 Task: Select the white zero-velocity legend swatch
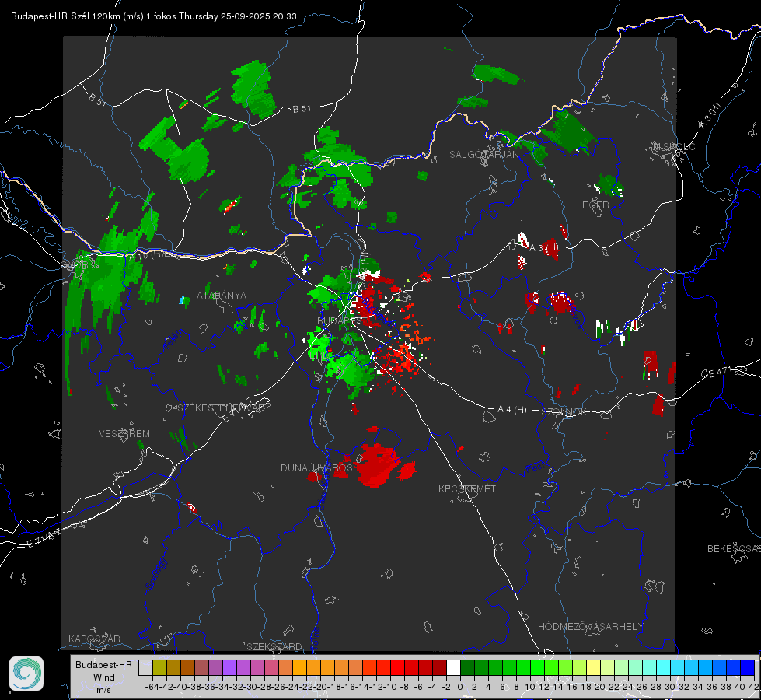pos(453,667)
